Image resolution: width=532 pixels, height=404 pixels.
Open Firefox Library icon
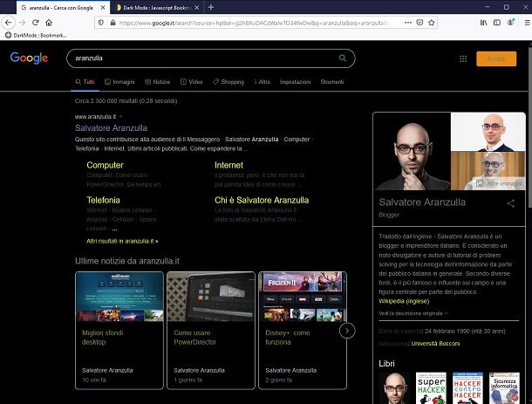tap(483, 23)
